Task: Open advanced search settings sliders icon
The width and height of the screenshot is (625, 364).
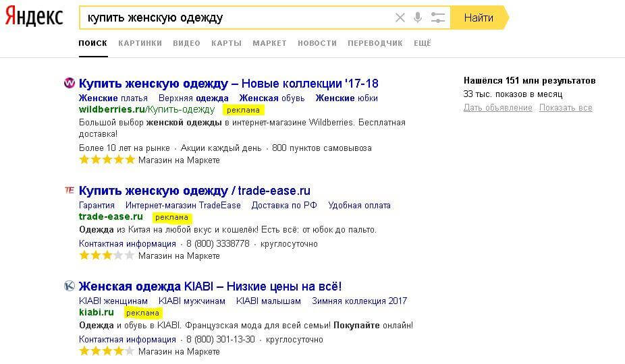Action: pyautogui.click(x=437, y=18)
